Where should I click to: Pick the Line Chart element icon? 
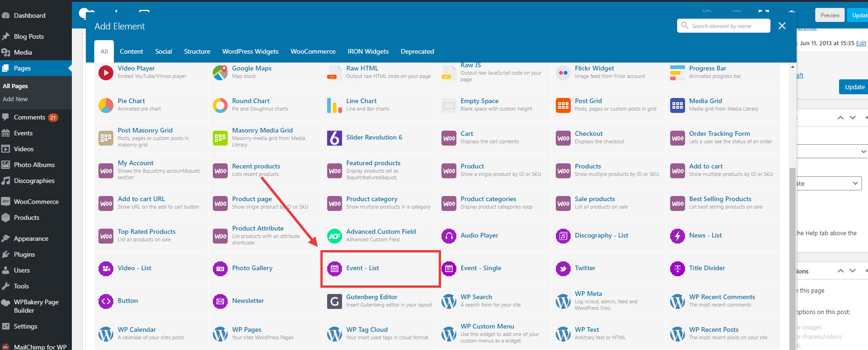coord(335,105)
